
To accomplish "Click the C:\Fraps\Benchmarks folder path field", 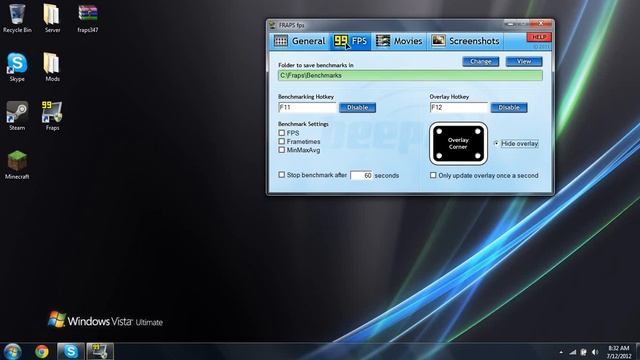I will 410,76.
